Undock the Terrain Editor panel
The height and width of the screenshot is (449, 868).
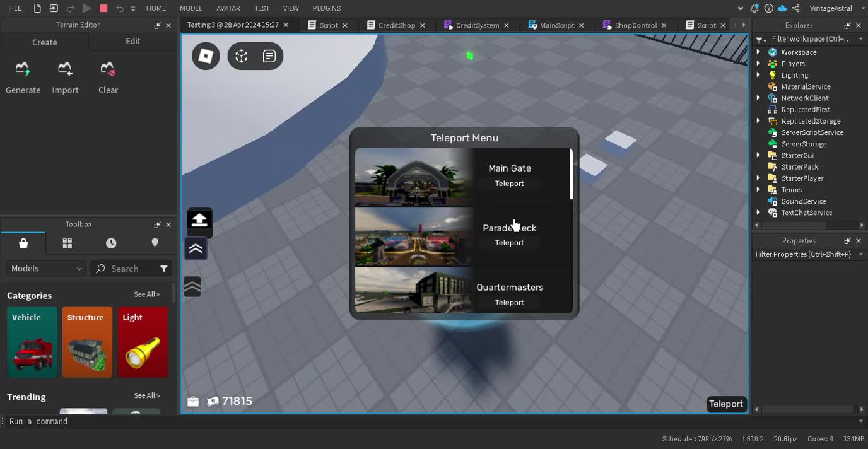pyautogui.click(x=157, y=25)
